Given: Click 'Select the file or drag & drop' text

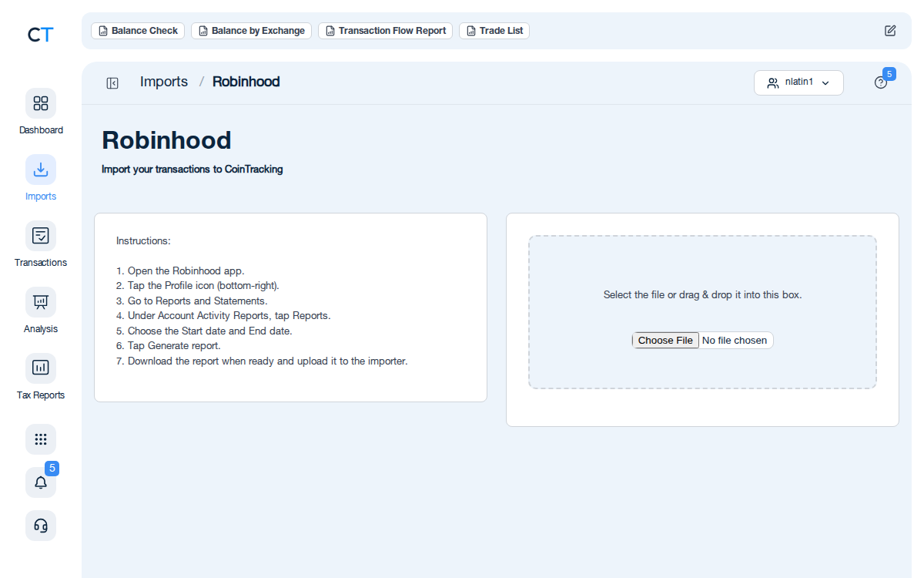Looking at the screenshot, I should click(x=702, y=295).
